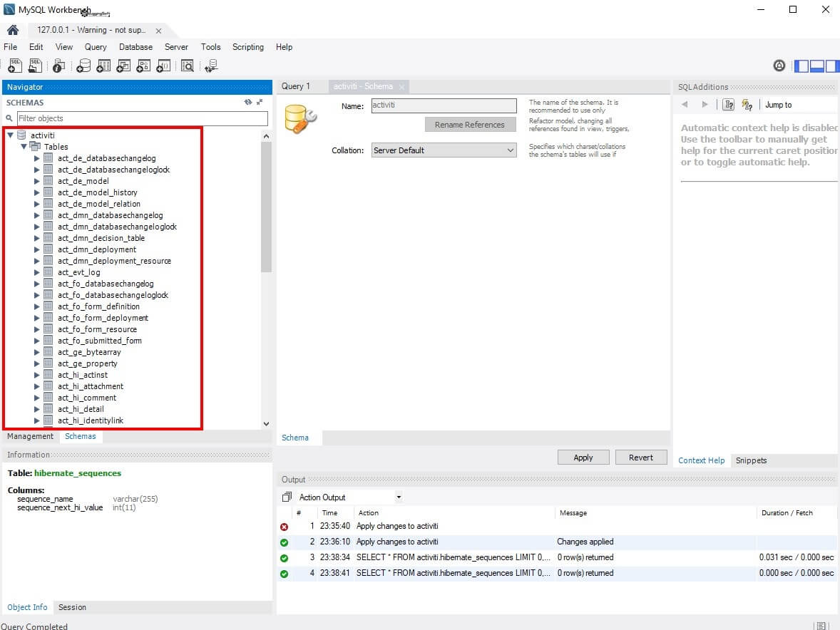The width and height of the screenshot is (840, 630).
Task: Click the magnifier icon beside Filter objects
Action: click(x=9, y=118)
